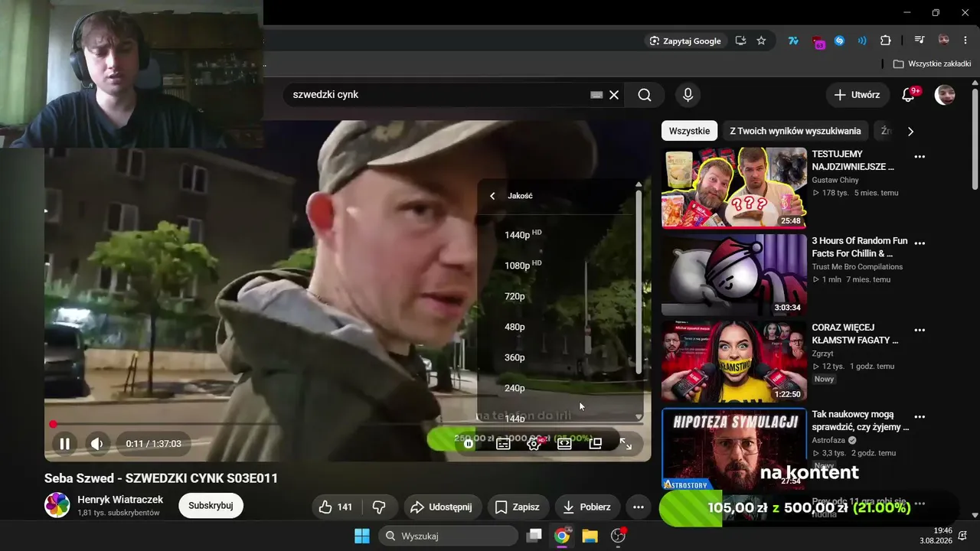
Task: Select the 'Z Twoich wyników wyszukiwania' chip
Action: point(795,131)
